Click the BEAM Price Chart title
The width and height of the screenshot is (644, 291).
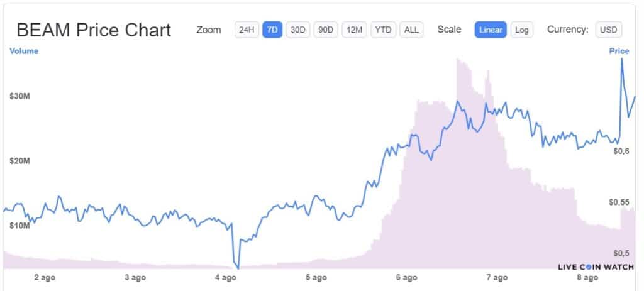click(x=94, y=30)
